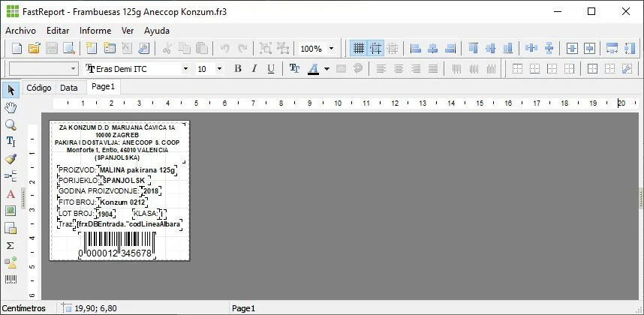Add a new dialog form icon
The width and height of the screenshot is (644, 315).
pos(109,49)
